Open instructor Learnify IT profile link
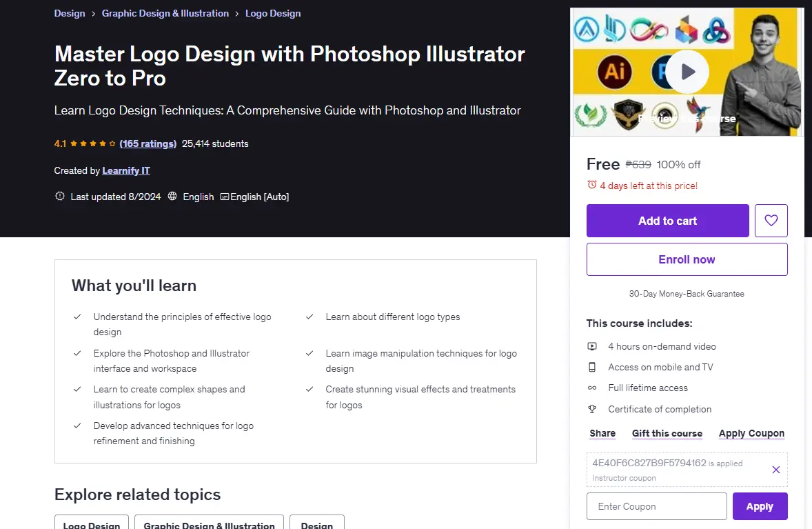This screenshot has width=812, height=529. click(126, 170)
